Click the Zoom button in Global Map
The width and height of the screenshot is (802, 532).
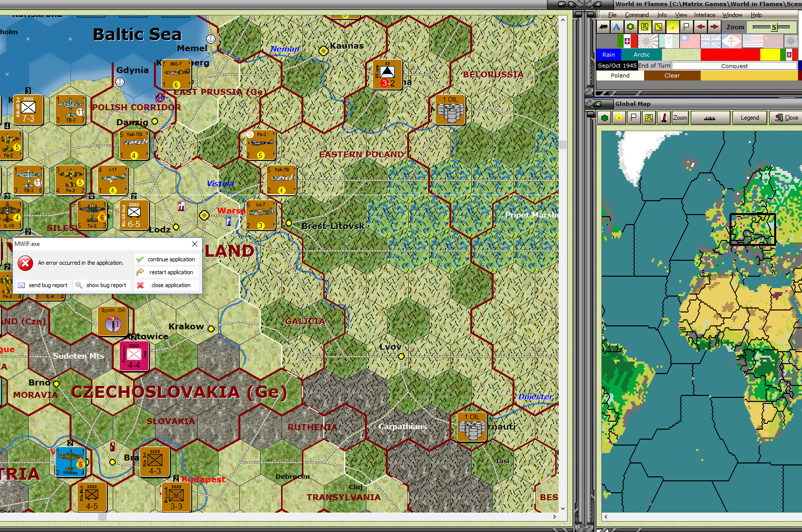click(680, 118)
